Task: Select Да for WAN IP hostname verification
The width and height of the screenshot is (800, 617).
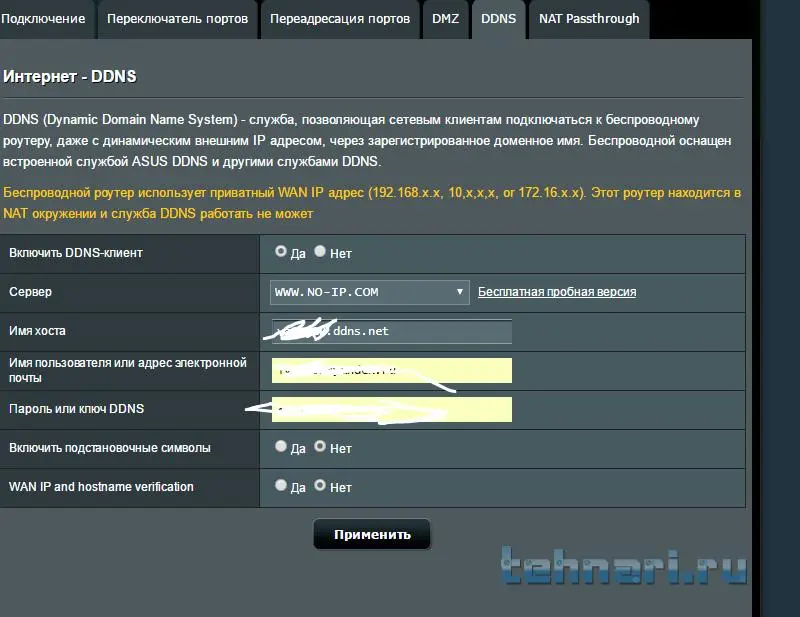Action: (281, 485)
